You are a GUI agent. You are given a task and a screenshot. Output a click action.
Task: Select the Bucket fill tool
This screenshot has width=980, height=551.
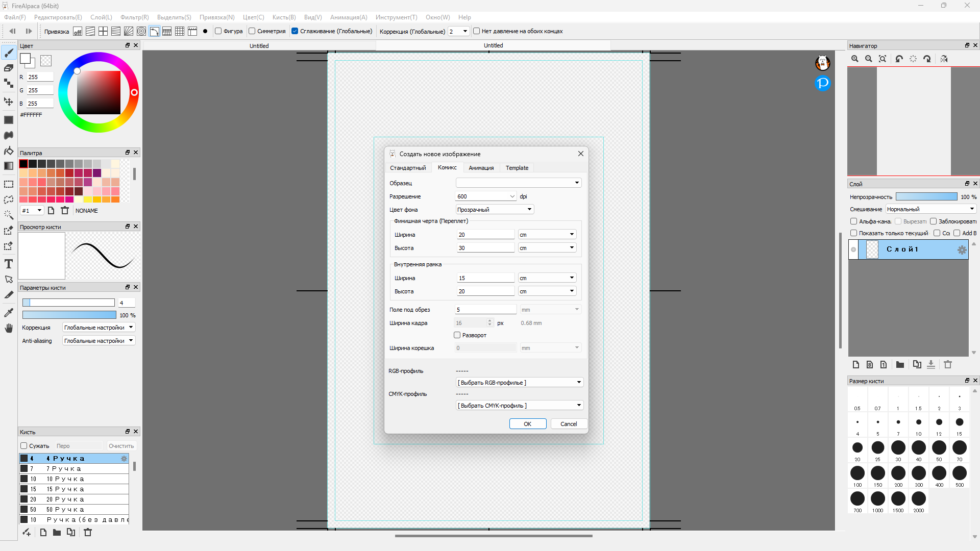(x=9, y=151)
